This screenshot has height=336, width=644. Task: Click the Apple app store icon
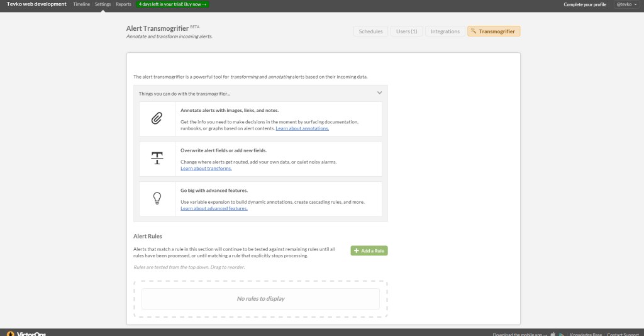pyautogui.click(x=553, y=333)
